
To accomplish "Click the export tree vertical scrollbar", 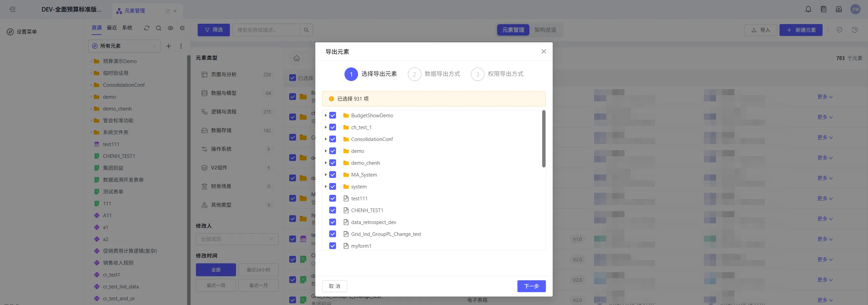I will point(544,139).
